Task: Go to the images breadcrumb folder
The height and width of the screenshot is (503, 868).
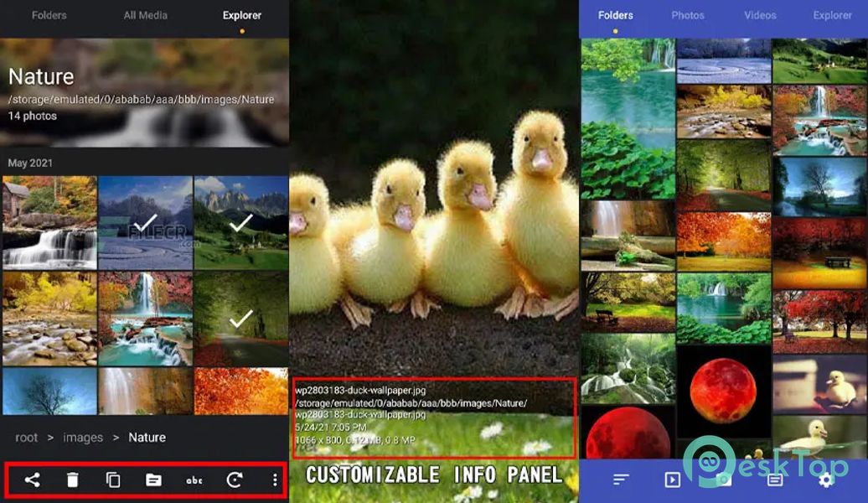Action: pos(83,438)
